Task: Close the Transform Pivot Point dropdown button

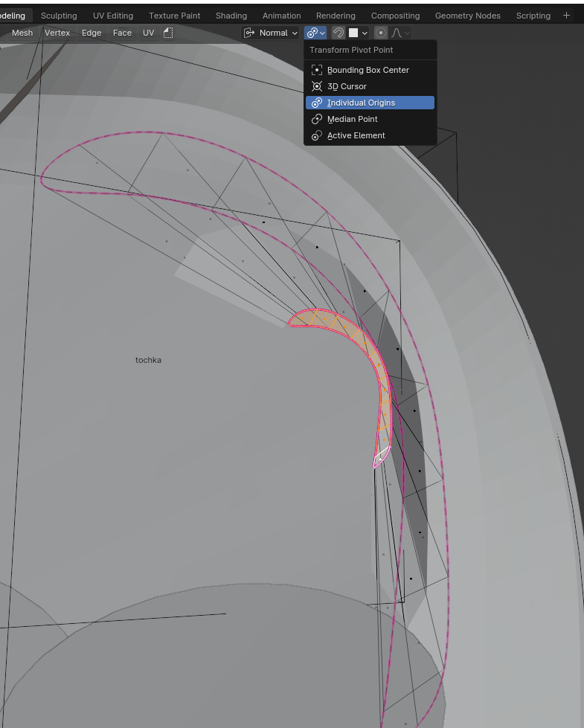Action: coord(315,33)
